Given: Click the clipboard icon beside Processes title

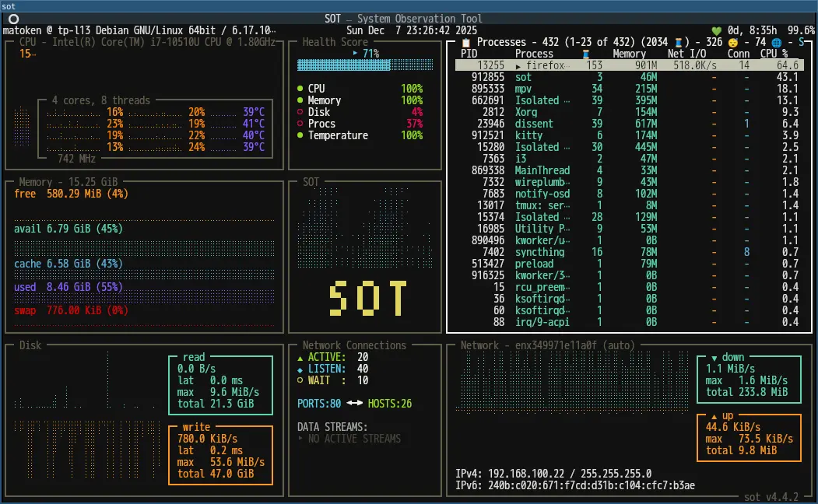Looking at the screenshot, I should [x=465, y=42].
